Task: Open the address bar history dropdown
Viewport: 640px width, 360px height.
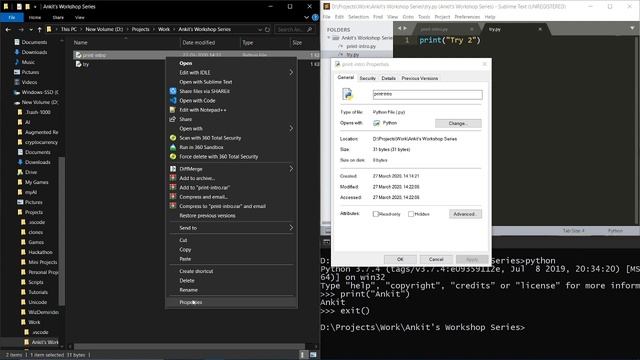Action: [x=260, y=29]
